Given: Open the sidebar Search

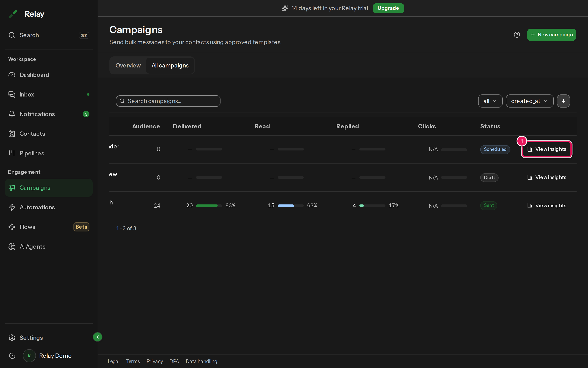Looking at the screenshot, I should [x=49, y=35].
